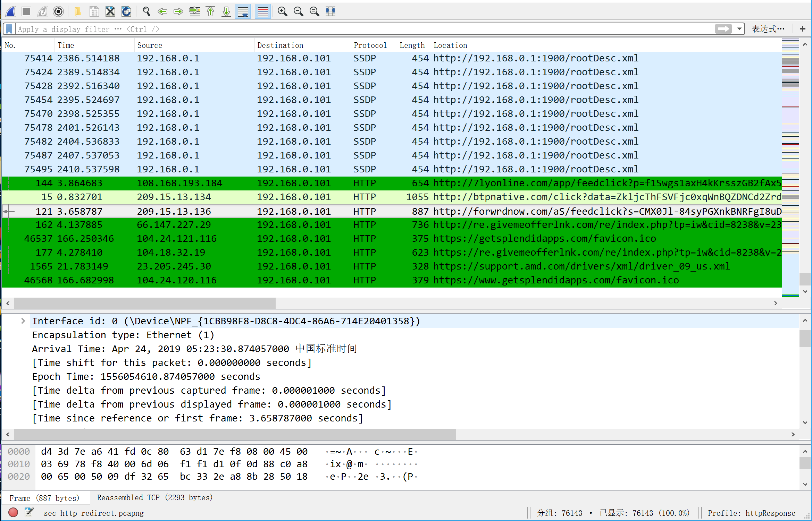Select packet 75495 SSDP row
The width and height of the screenshot is (812, 521).
[392, 169]
